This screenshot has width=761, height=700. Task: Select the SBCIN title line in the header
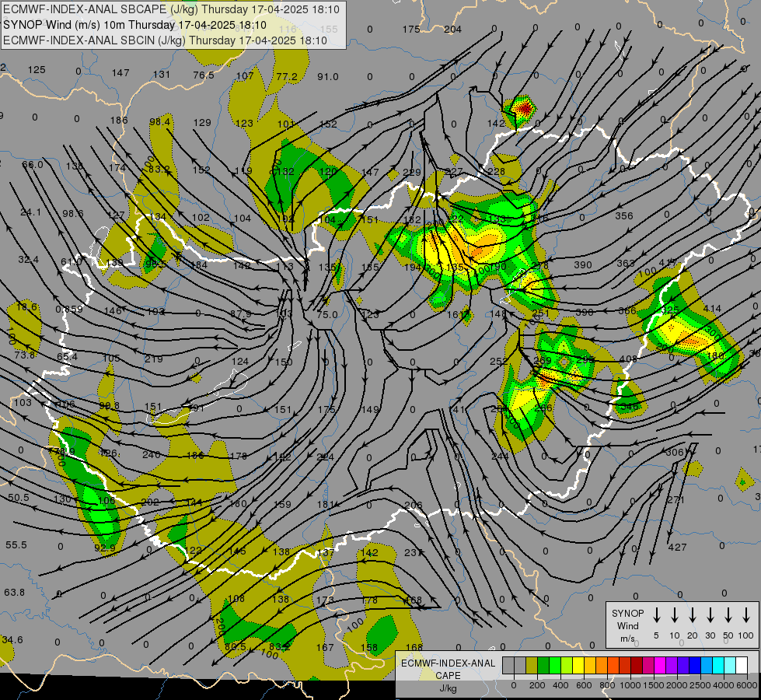coord(165,40)
